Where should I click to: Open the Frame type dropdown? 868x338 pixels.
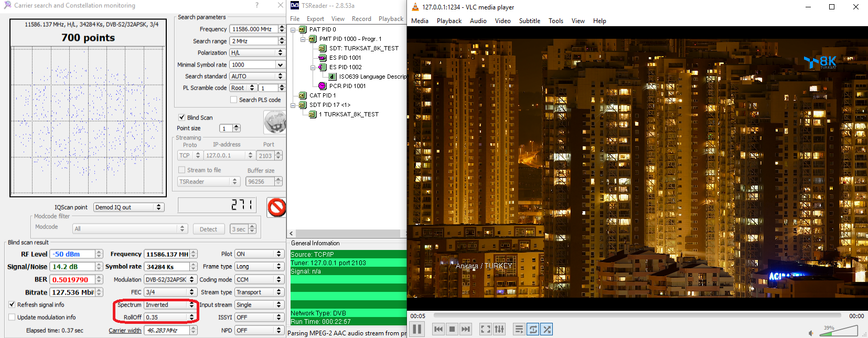coord(259,266)
